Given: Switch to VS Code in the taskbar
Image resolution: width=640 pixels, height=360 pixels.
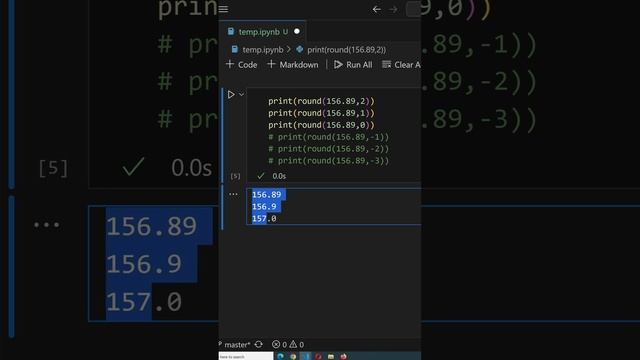Looking at the screenshot, I should point(305,356).
